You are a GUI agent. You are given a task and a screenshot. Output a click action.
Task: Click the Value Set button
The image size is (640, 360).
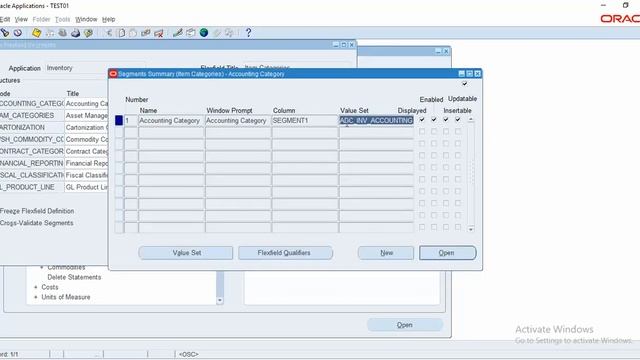click(x=186, y=253)
